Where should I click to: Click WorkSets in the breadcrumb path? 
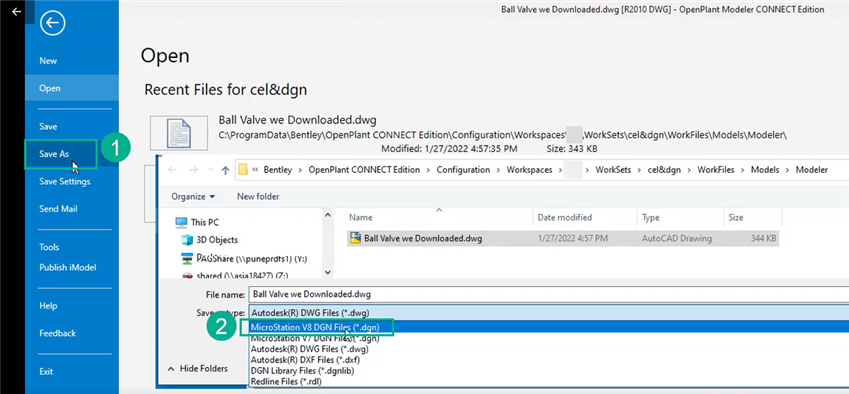coord(613,170)
